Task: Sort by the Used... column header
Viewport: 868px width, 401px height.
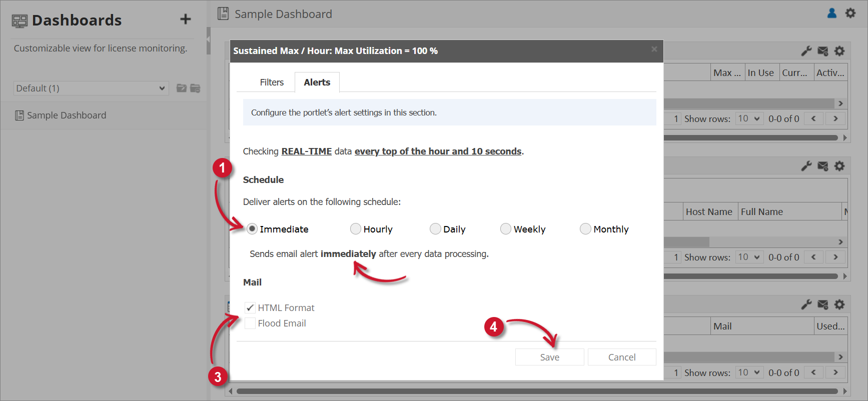Action: (830, 326)
